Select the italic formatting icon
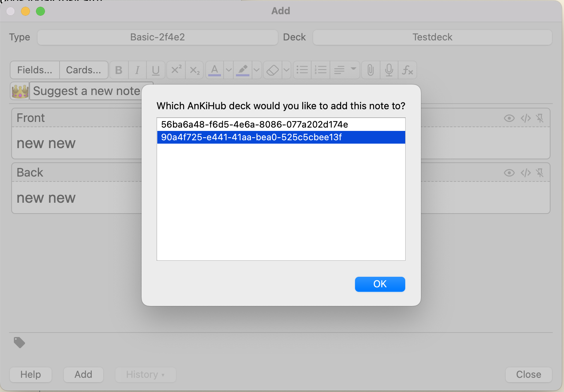This screenshot has height=392, width=564. pos(137,70)
